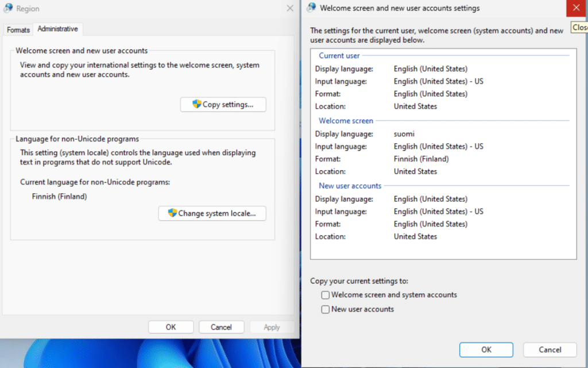
Task: Switch to the Formats tab
Action: coord(18,30)
